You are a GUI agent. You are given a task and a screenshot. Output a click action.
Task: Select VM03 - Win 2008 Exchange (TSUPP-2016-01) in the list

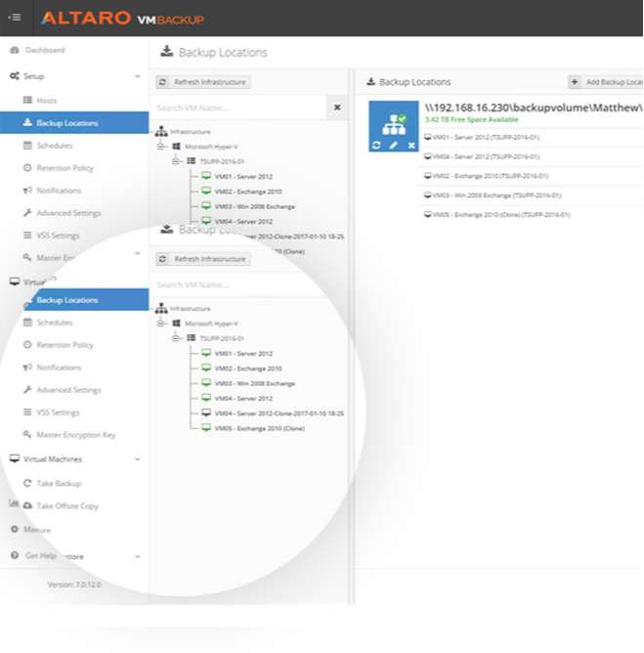click(x=496, y=196)
